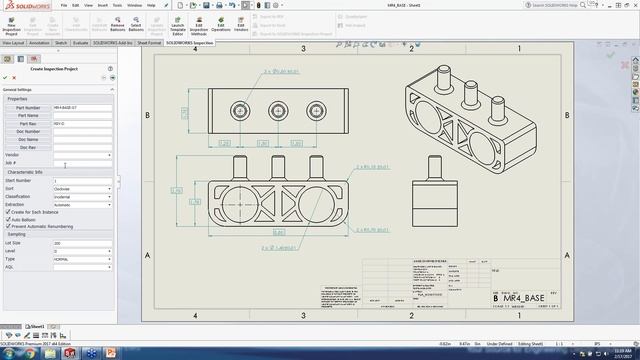Screen dimensions: 640x360
Task: Click the pencil sketch icon in bottom toolbar
Action: [27, 336]
